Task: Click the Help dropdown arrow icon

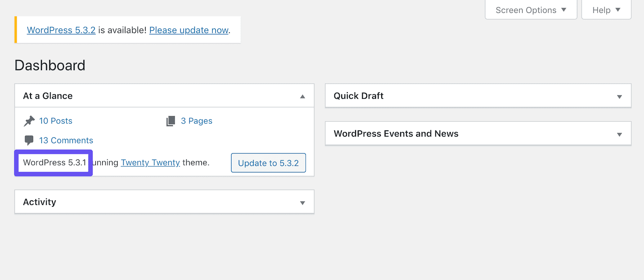Action: (x=618, y=10)
